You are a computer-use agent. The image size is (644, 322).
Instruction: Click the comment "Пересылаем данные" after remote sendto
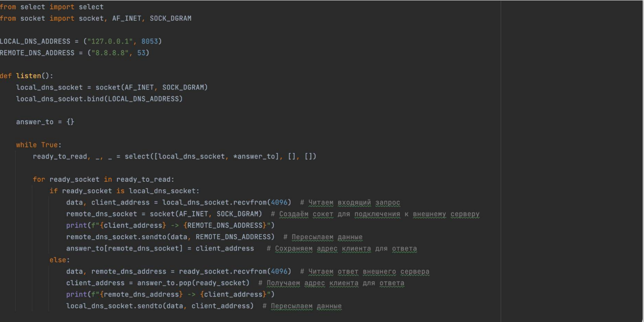323,237
